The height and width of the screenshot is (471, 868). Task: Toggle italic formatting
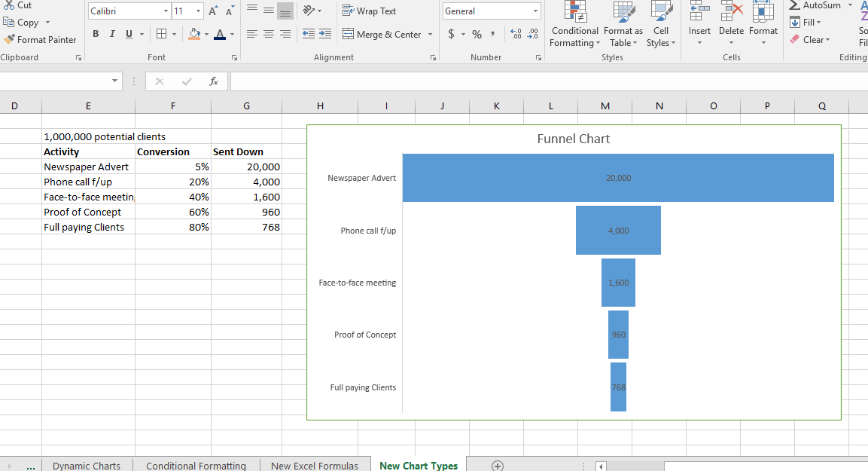point(111,34)
